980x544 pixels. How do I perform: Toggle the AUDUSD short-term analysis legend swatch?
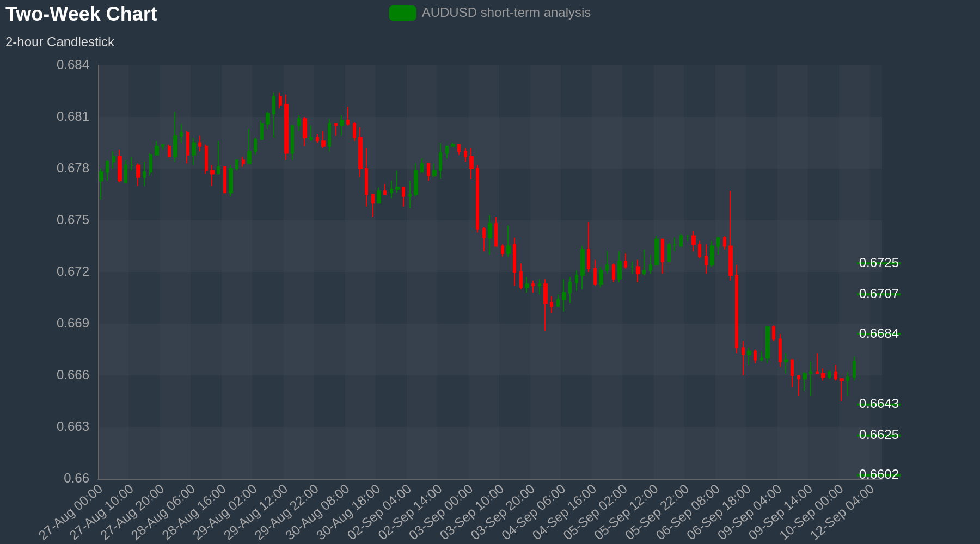coord(402,13)
